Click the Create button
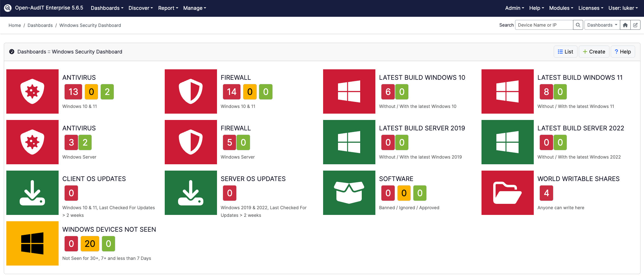 tap(594, 52)
